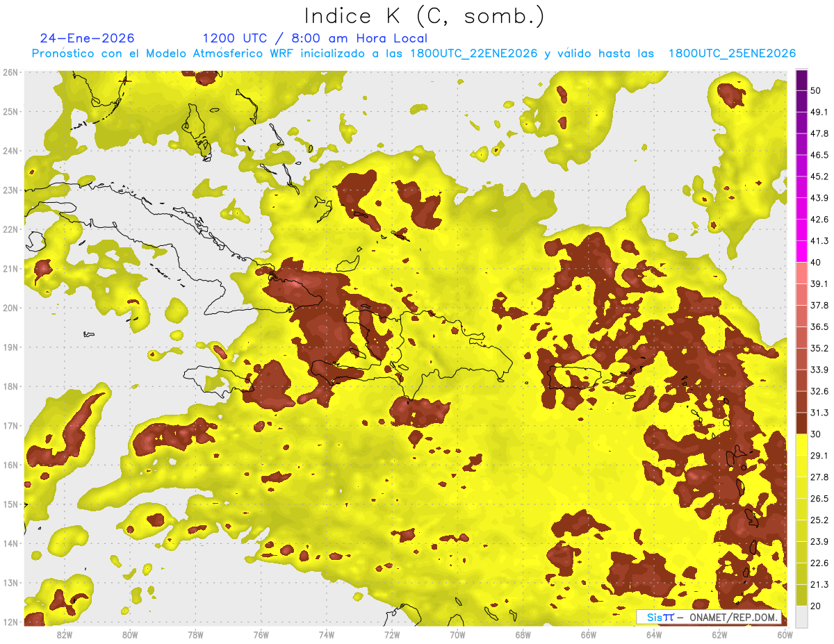Click the colorbar value '20'

816,606
